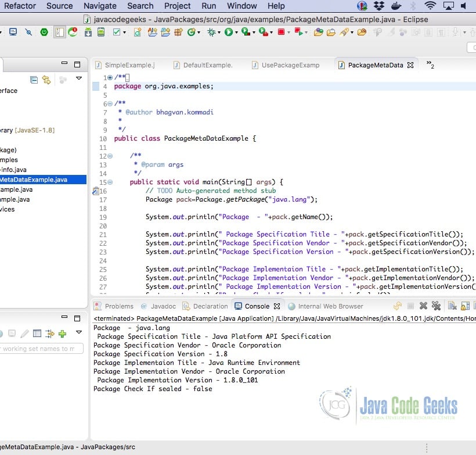Pin the Console view
The height and width of the screenshot is (455, 476).
coord(464,306)
